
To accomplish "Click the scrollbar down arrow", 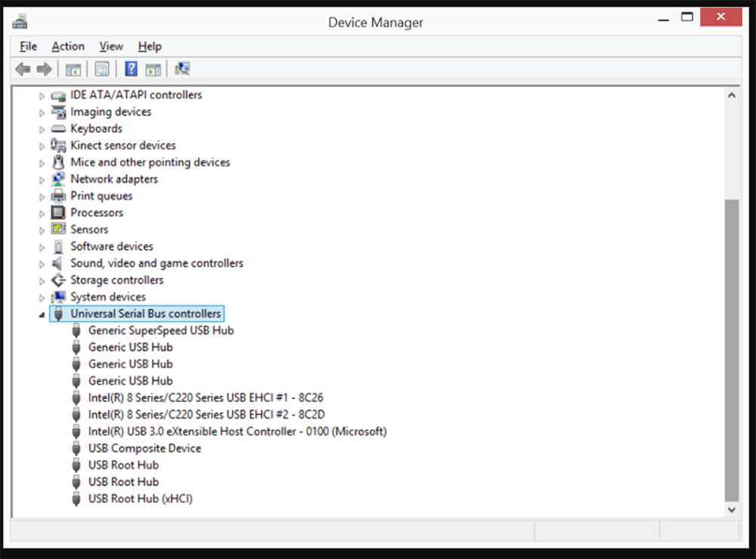I will pyautogui.click(x=733, y=509).
